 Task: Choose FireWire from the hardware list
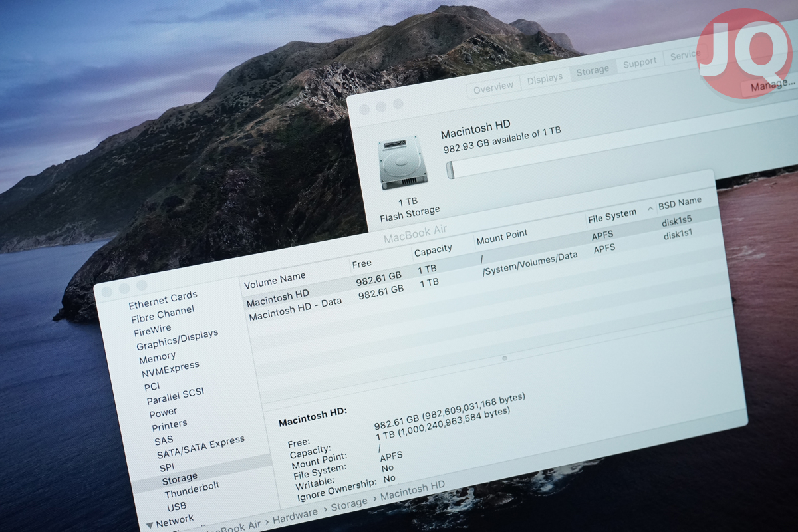pyautogui.click(x=152, y=330)
